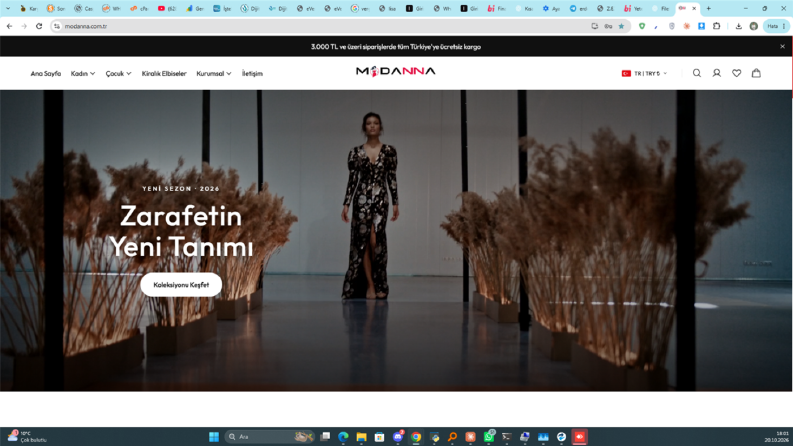Open the TR | TRY currency language selector
This screenshot has height=446, width=793.
coord(644,74)
